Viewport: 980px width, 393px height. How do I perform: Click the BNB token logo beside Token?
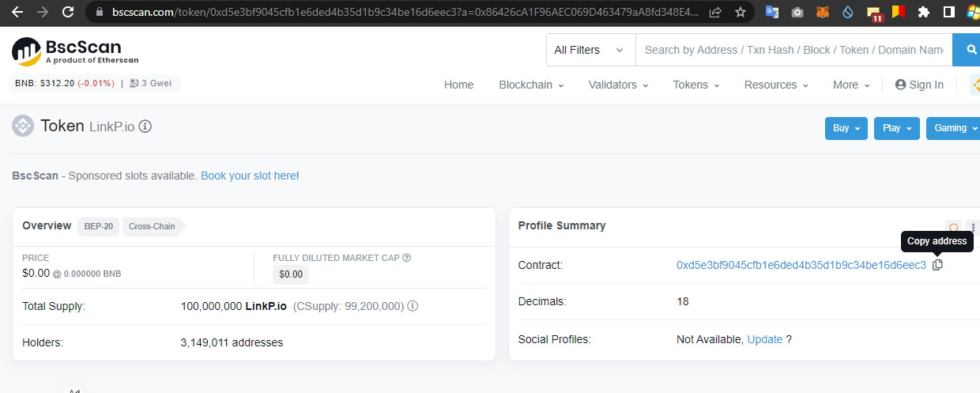click(x=23, y=126)
